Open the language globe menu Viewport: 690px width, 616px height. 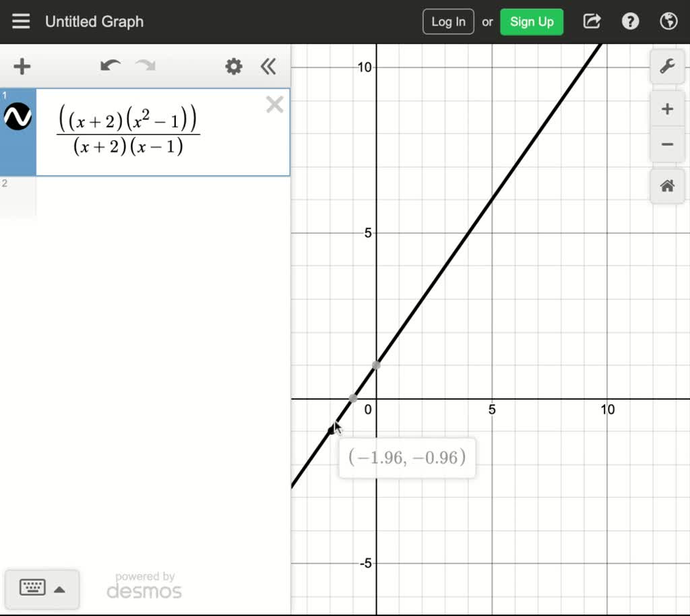(668, 21)
